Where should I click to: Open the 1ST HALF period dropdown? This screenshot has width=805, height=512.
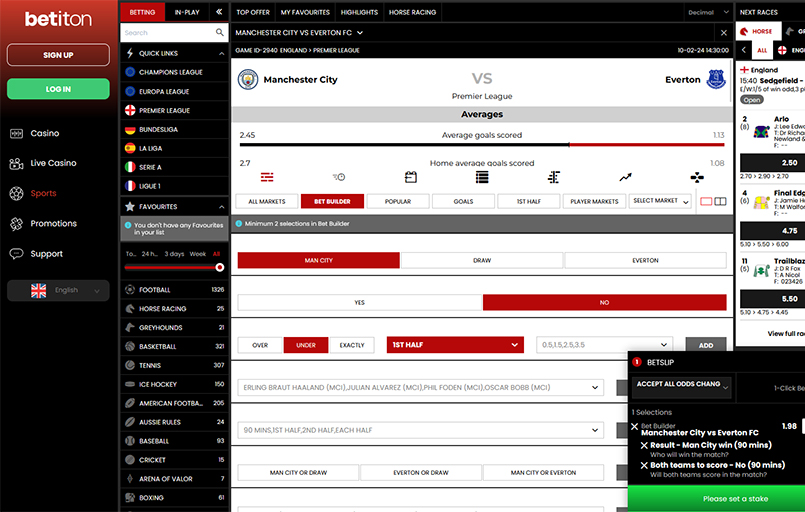pyautogui.click(x=455, y=345)
